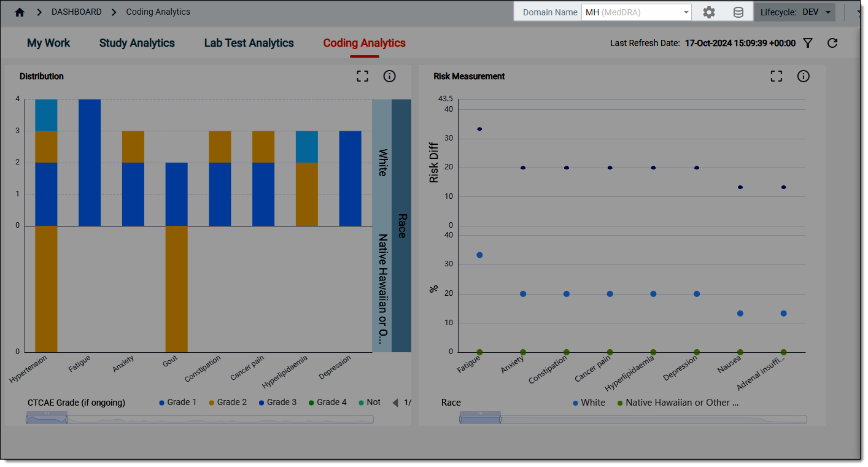Toggle White race legend item
868x467 pixels.
pos(589,403)
